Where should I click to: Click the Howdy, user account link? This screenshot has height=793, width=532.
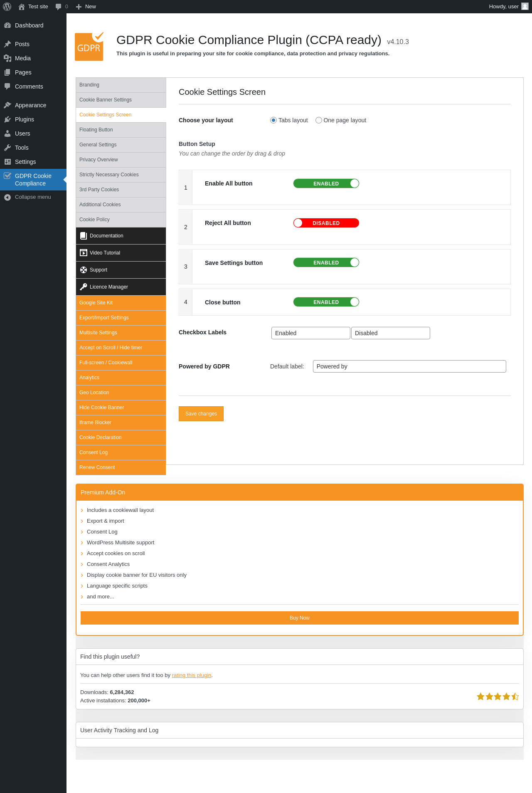tap(508, 7)
